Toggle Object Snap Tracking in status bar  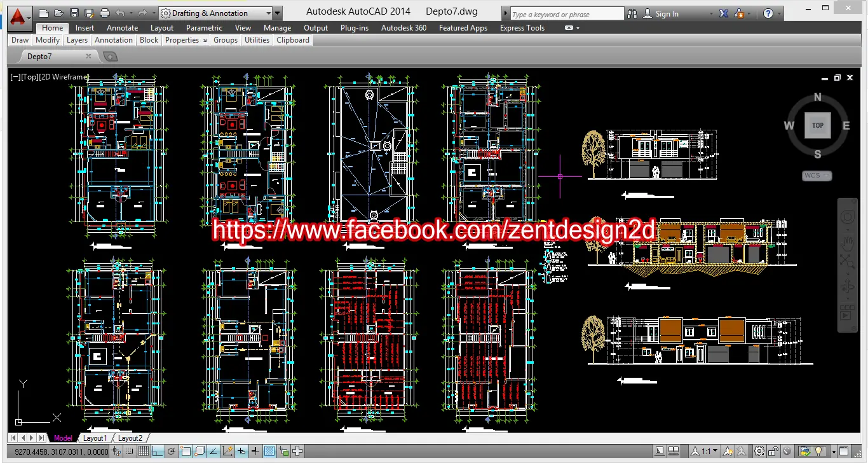(214, 452)
